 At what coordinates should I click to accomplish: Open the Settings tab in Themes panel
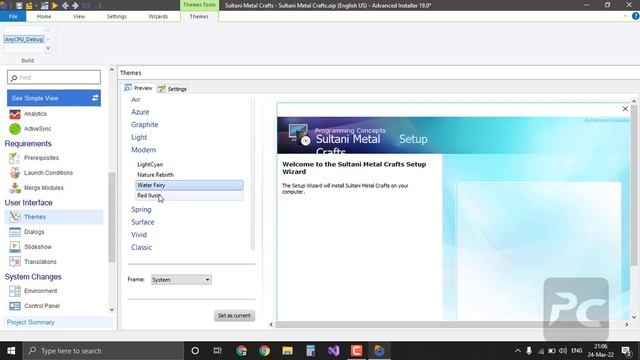pyautogui.click(x=173, y=89)
